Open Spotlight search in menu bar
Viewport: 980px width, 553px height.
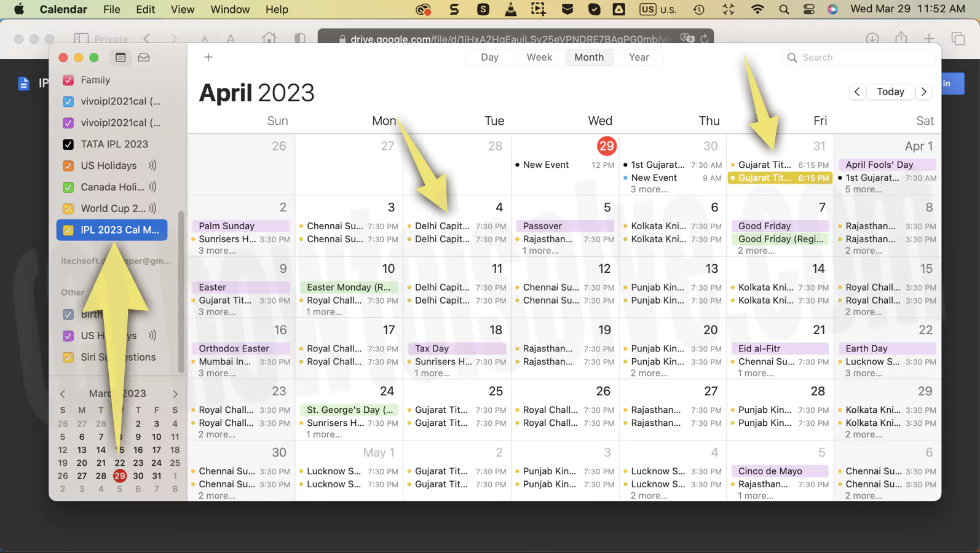click(x=784, y=9)
